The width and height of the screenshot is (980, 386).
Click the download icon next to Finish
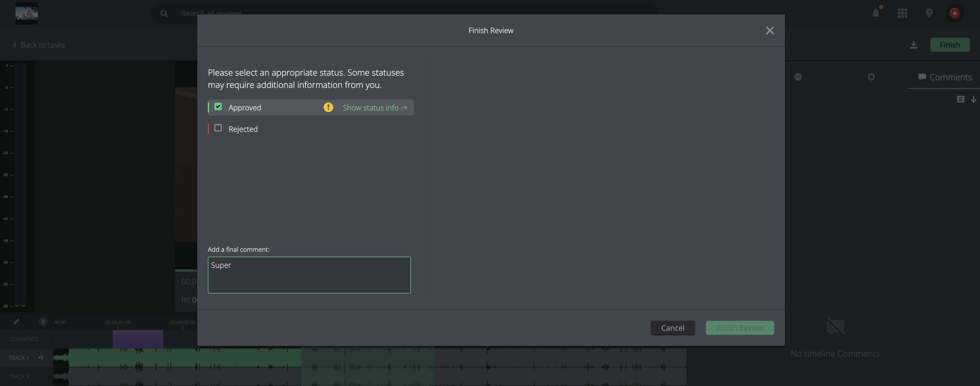pos(913,45)
